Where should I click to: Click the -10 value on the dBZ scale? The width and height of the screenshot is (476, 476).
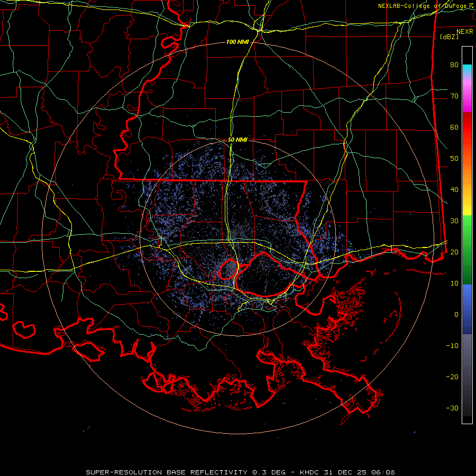(452, 345)
